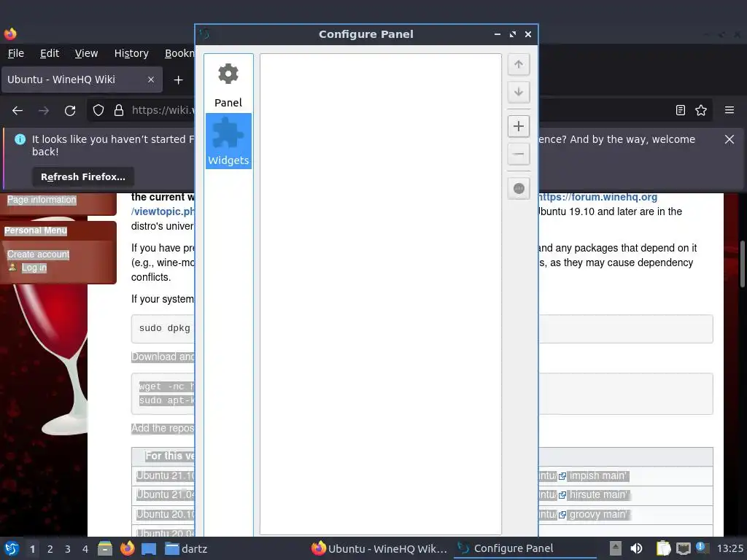The width and height of the screenshot is (747, 560).
Task: Go back in Firefox
Action: tap(18, 111)
